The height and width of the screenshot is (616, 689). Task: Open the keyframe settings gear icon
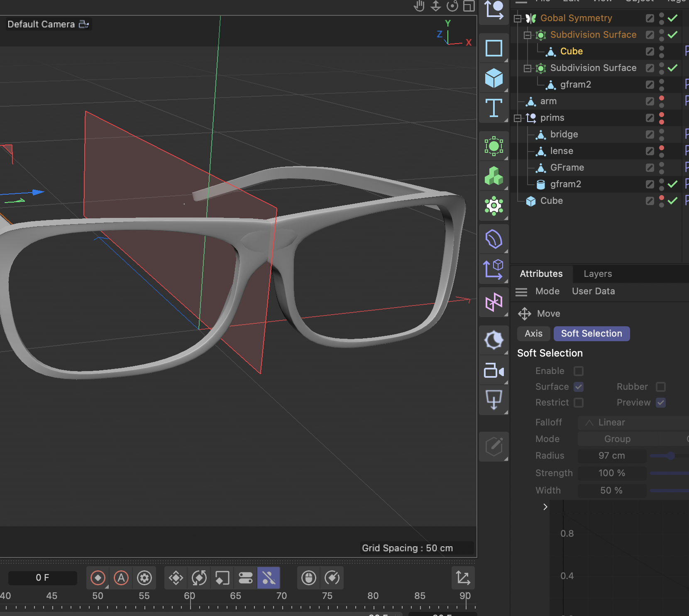pyautogui.click(x=144, y=578)
